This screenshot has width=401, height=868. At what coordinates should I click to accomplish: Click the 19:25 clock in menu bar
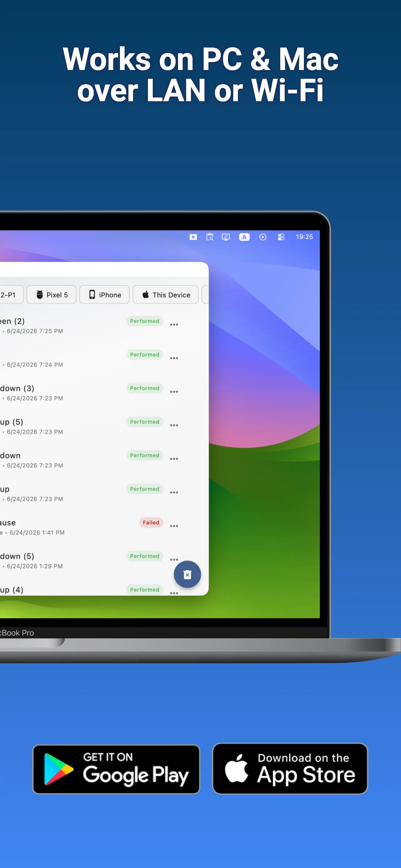[304, 237]
